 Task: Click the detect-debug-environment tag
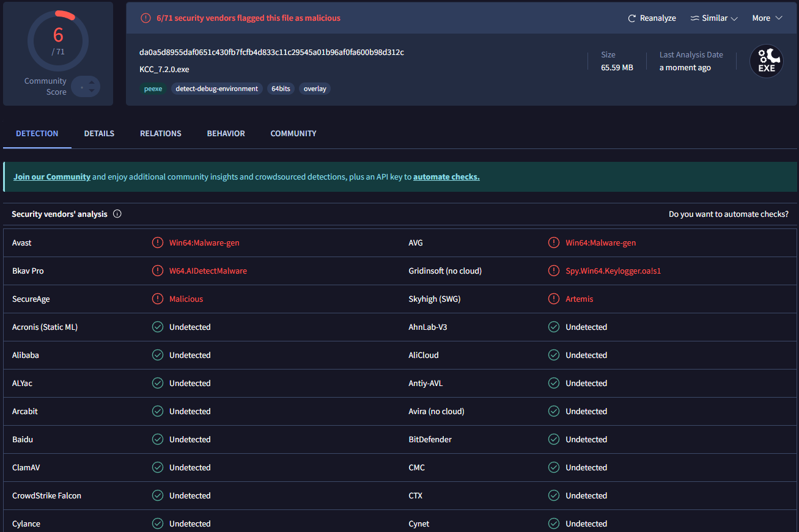click(x=216, y=89)
